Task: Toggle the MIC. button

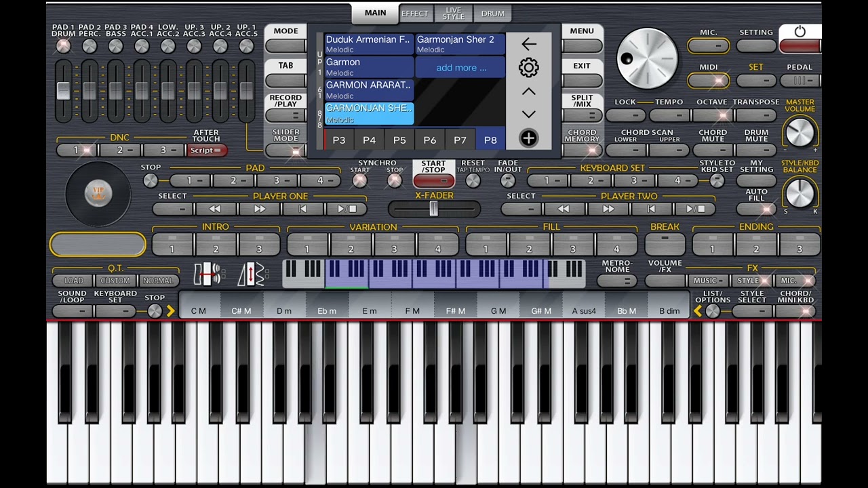Action: (709, 45)
